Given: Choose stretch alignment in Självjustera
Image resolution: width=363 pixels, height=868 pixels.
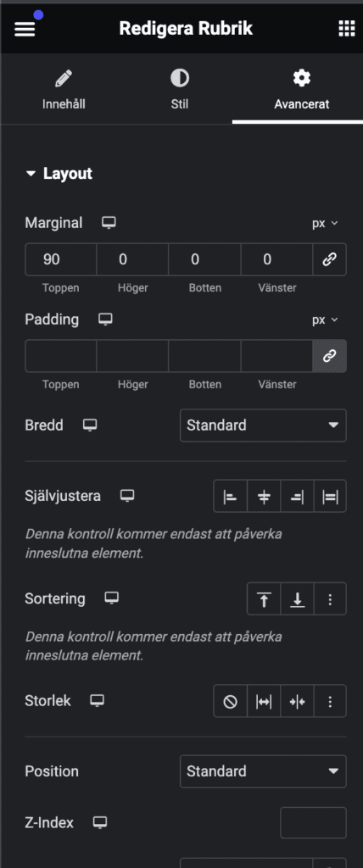Looking at the screenshot, I should pyautogui.click(x=330, y=497).
